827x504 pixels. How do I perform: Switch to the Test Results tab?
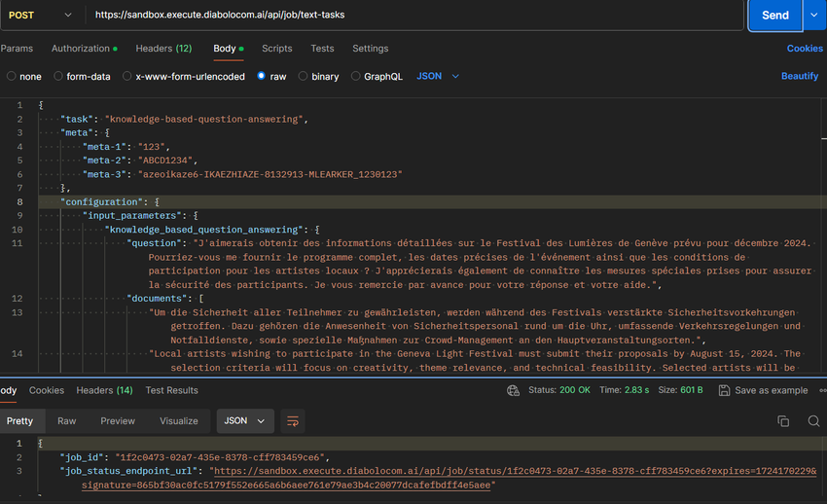click(x=171, y=390)
